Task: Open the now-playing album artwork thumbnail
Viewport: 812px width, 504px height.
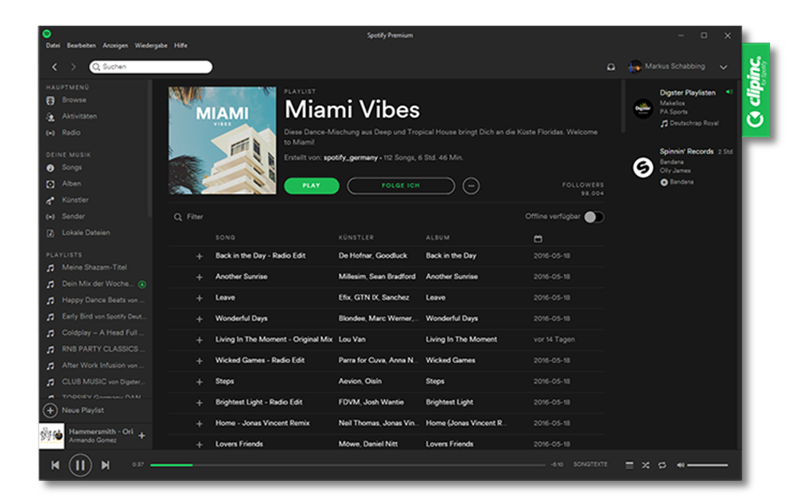Action: [52, 437]
